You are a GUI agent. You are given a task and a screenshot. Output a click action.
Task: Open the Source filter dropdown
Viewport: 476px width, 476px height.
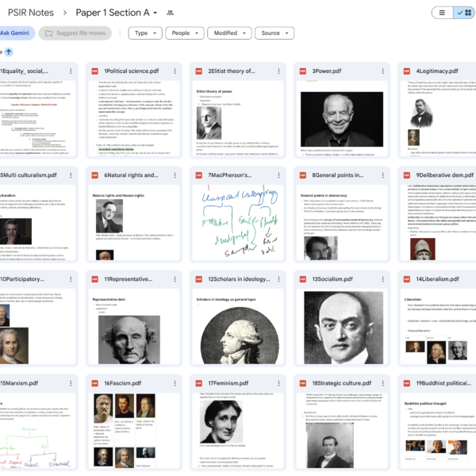[274, 33]
